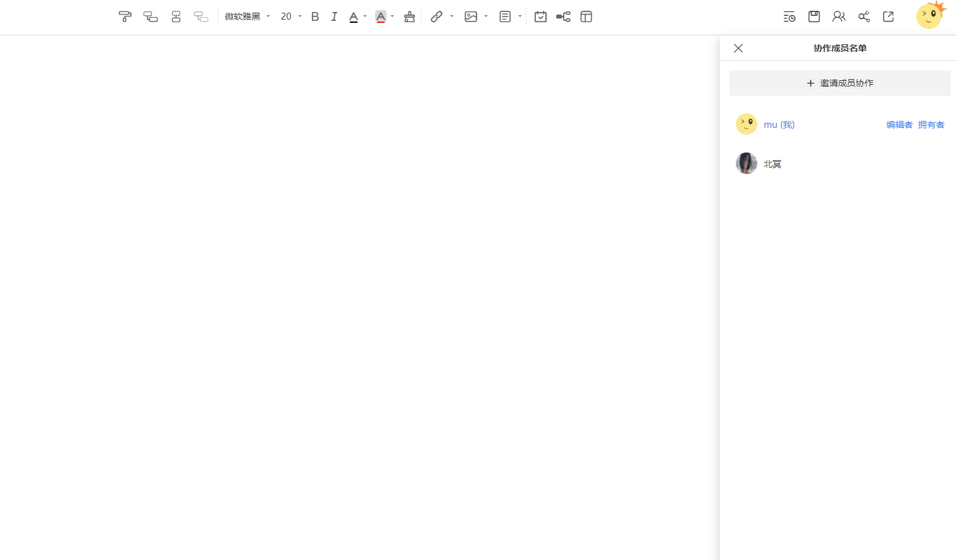This screenshot has height=560, width=956.
Task: Open the hyperlink options dropdown arrow
Action: [x=452, y=17]
